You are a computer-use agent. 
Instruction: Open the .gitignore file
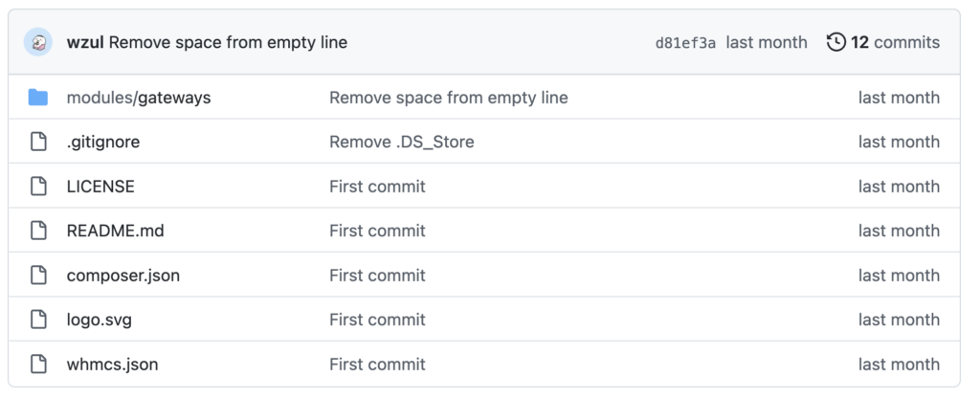[x=103, y=142]
